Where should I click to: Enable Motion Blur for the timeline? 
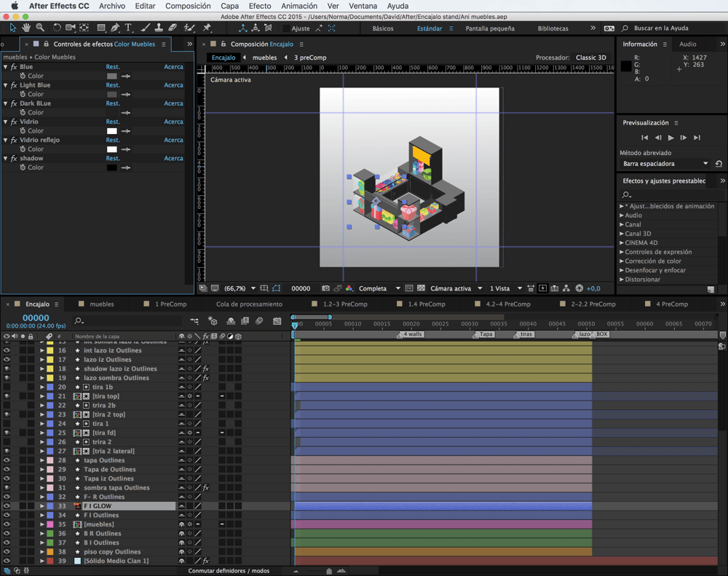pyautogui.click(x=260, y=321)
